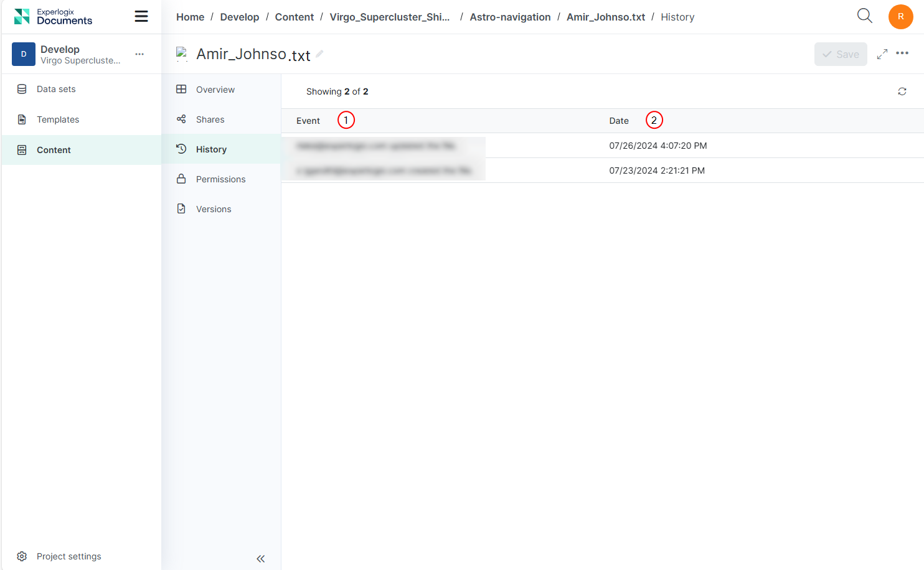This screenshot has height=570, width=924.
Task: Switch to the Versions tab
Action: (x=214, y=209)
